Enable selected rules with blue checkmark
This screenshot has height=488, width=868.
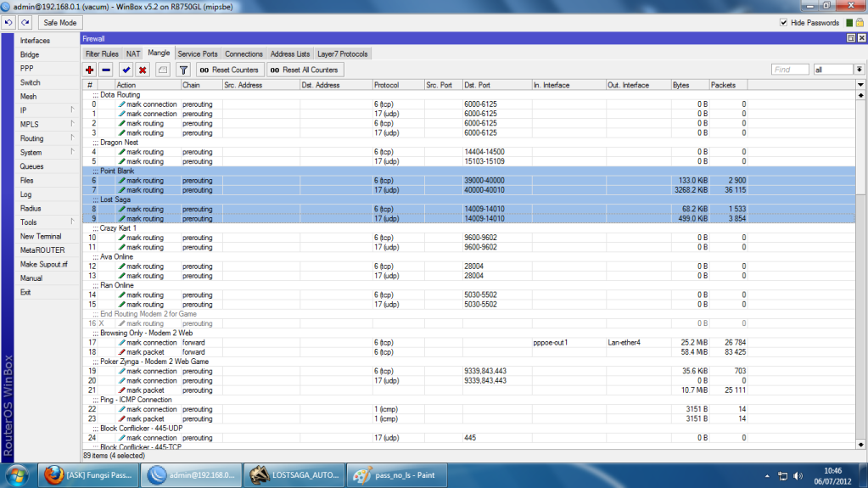[126, 70]
